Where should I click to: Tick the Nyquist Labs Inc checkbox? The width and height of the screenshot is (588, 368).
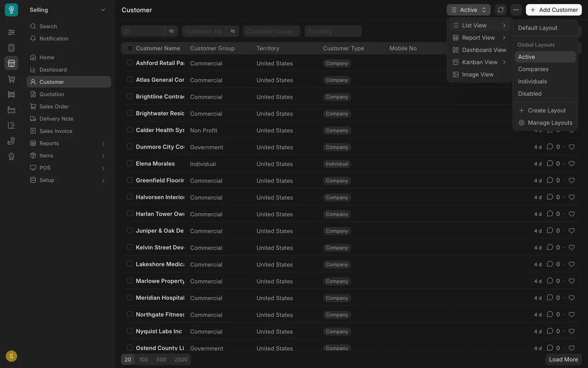[130, 331]
